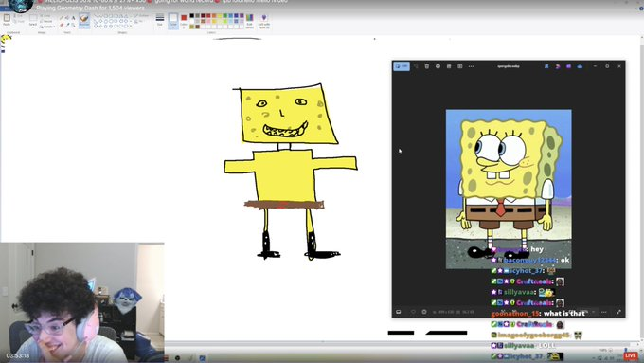The width and height of the screenshot is (644, 363).
Task: Select the Eraser tool in Paint
Action: (x=62, y=25)
